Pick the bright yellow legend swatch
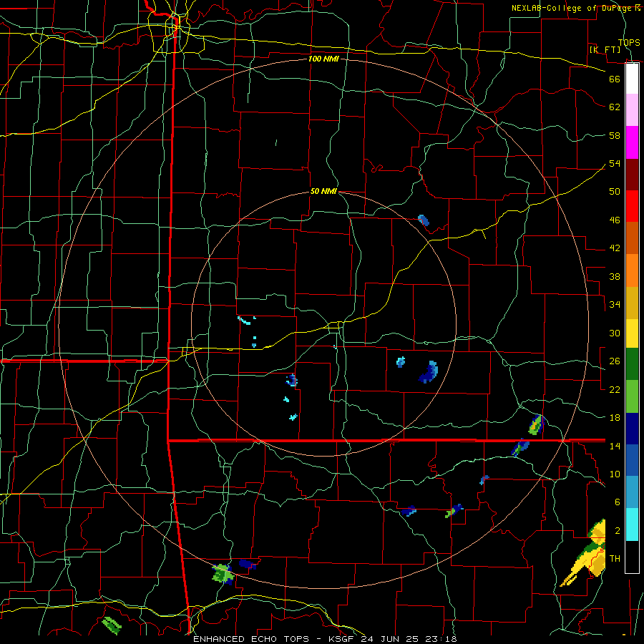This screenshot has height=644, width=644. (x=632, y=333)
